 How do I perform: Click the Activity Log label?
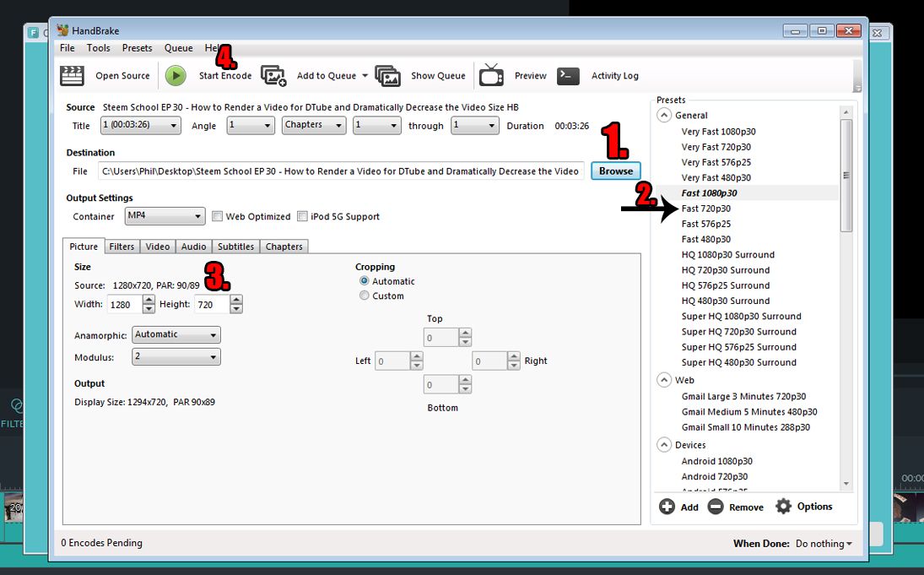pyautogui.click(x=614, y=75)
